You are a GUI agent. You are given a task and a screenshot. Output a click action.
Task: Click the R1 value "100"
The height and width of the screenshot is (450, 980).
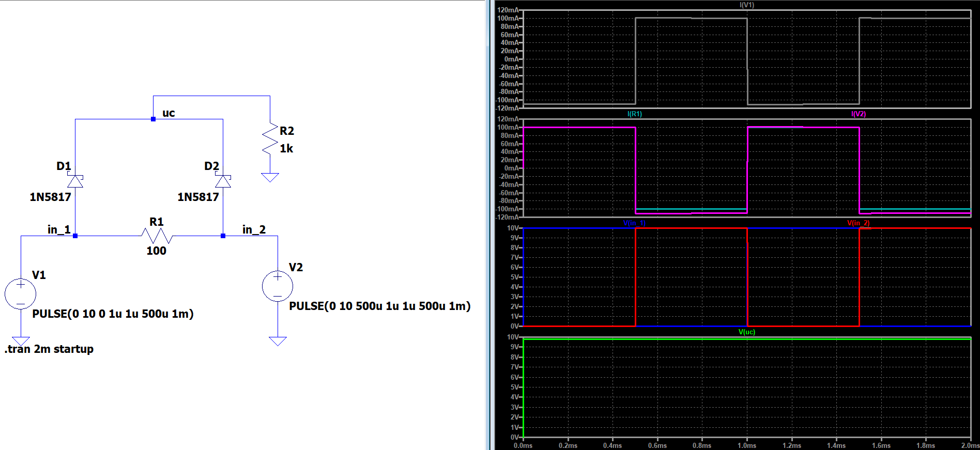click(x=156, y=251)
